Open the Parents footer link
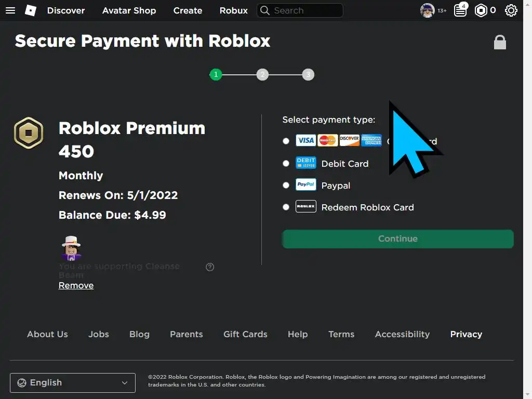 [x=187, y=334]
